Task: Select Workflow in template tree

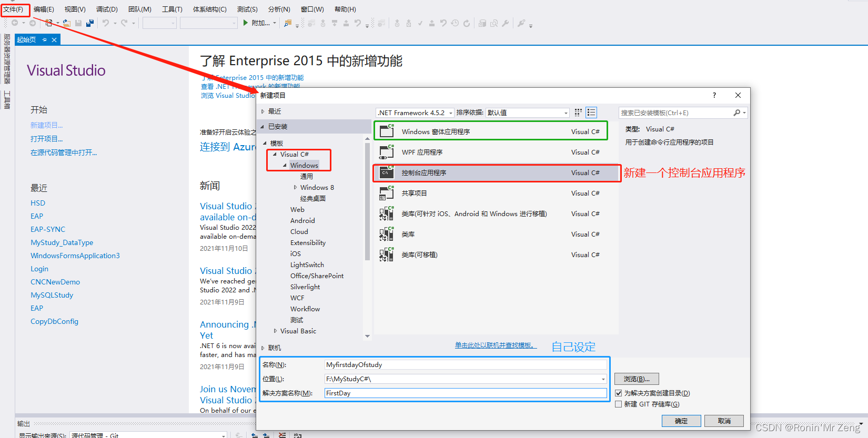Action: pos(305,309)
